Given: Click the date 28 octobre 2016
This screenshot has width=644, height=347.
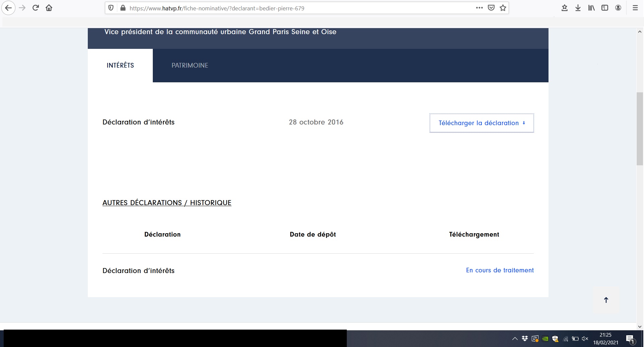Looking at the screenshot, I should tap(316, 122).
